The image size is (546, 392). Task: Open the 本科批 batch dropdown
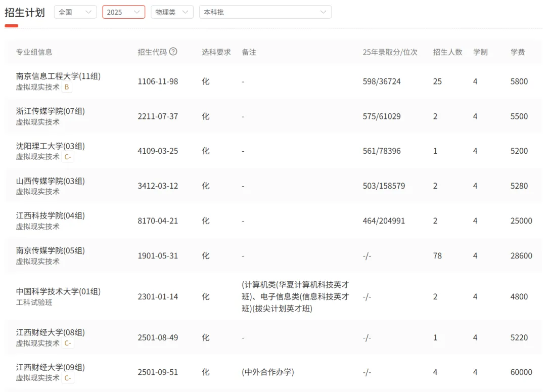265,12
